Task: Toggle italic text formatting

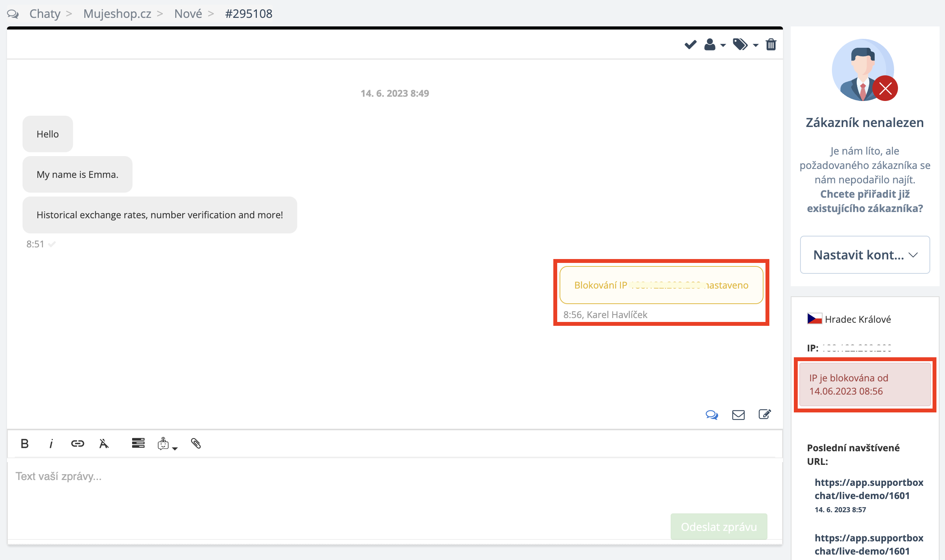Action: tap(51, 443)
